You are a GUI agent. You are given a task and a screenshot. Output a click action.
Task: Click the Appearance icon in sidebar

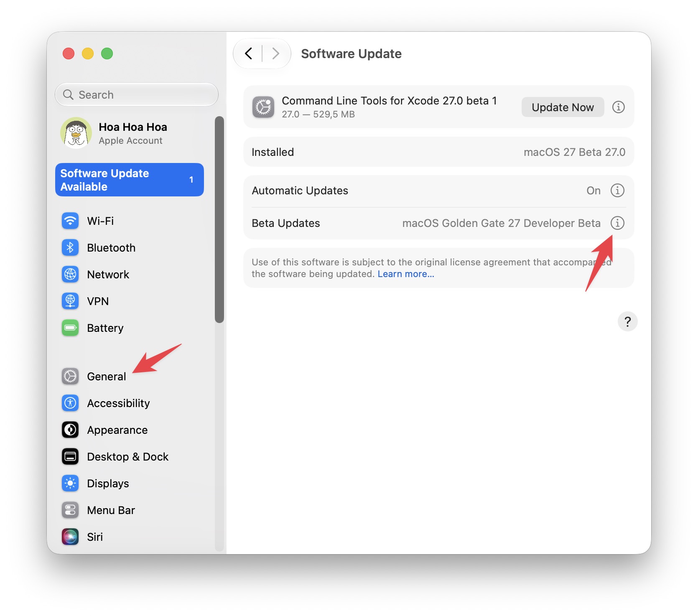pos(70,430)
